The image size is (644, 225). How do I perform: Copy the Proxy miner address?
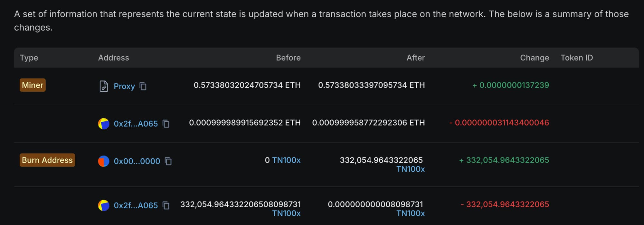tap(143, 86)
